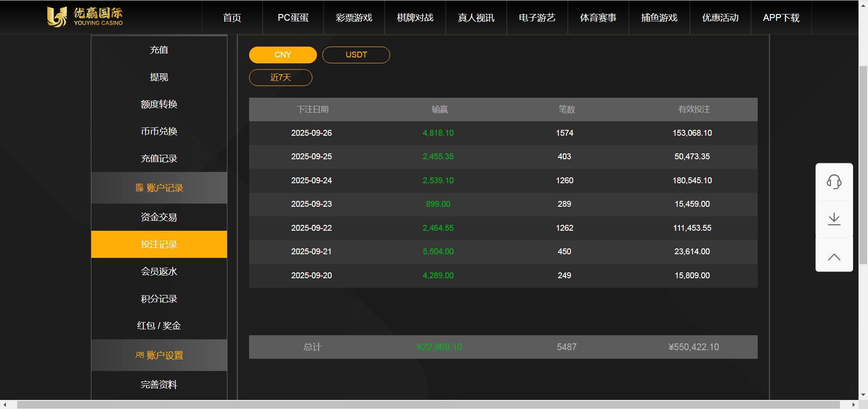Click the 输赢 column header
Image resolution: width=868 pixels, height=409 pixels.
pyautogui.click(x=439, y=109)
